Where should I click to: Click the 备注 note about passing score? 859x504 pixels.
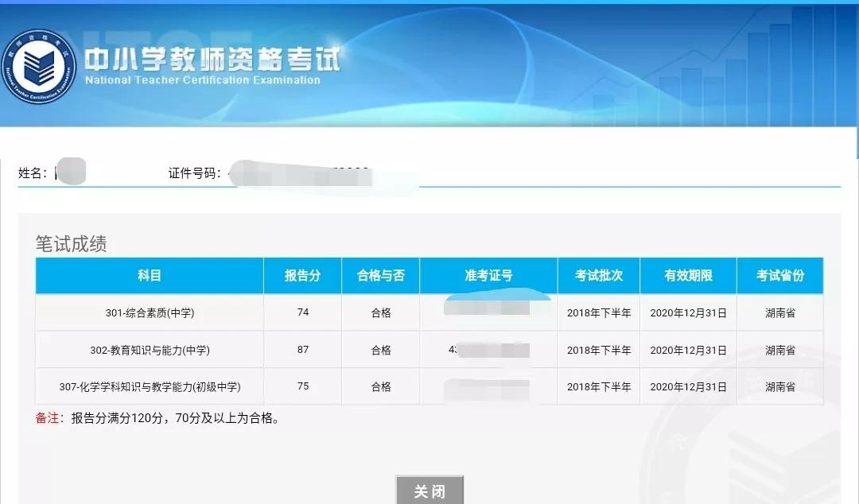[157, 418]
